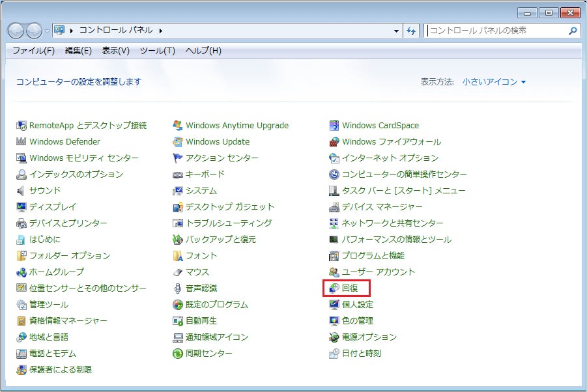Click the Windows ファイアウォール icon
Image resolution: width=587 pixels, height=392 pixels.
click(334, 142)
